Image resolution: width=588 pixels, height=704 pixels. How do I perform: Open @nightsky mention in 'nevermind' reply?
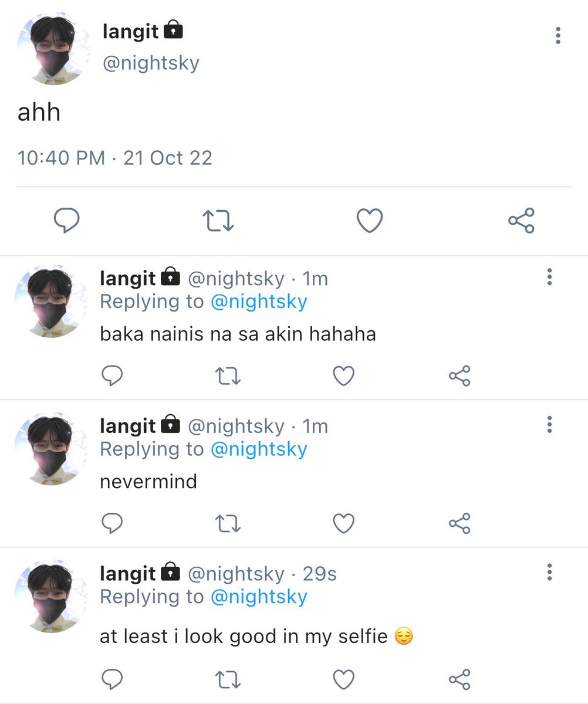pos(259,449)
